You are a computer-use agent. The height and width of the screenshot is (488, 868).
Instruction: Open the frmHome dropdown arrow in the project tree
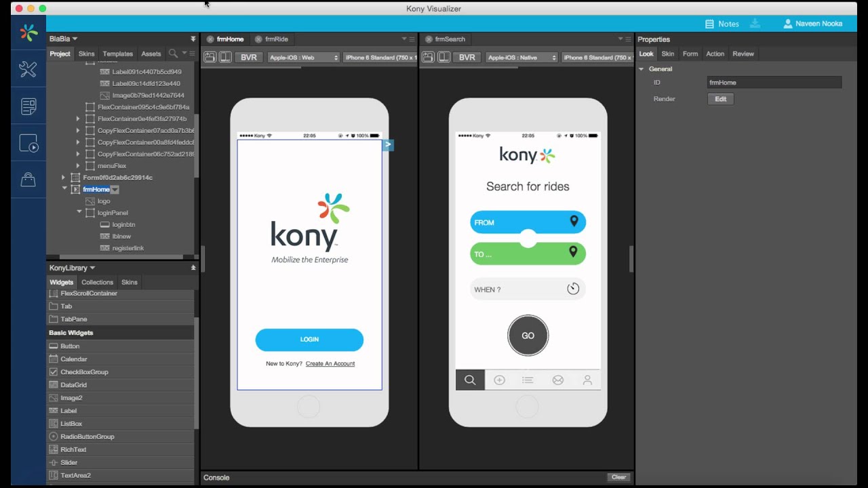coord(115,190)
